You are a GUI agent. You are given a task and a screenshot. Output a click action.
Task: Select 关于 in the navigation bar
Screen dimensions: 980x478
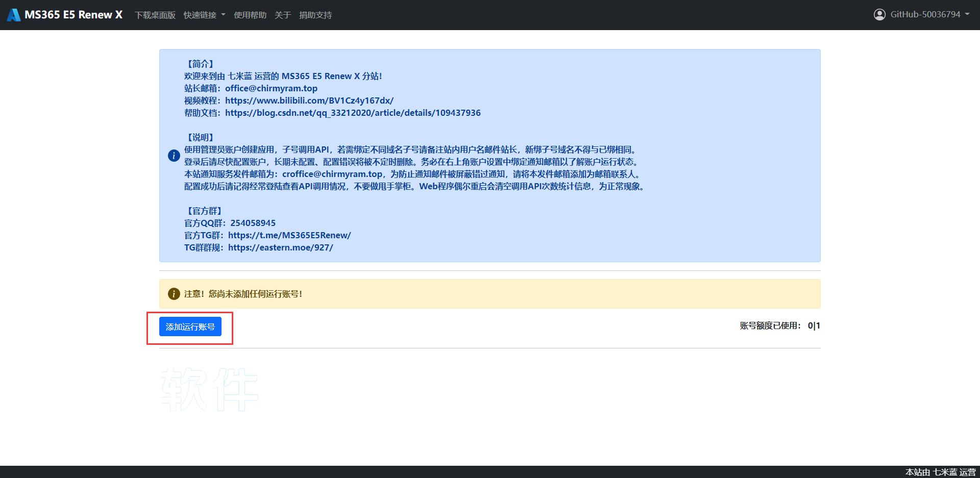(283, 15)
